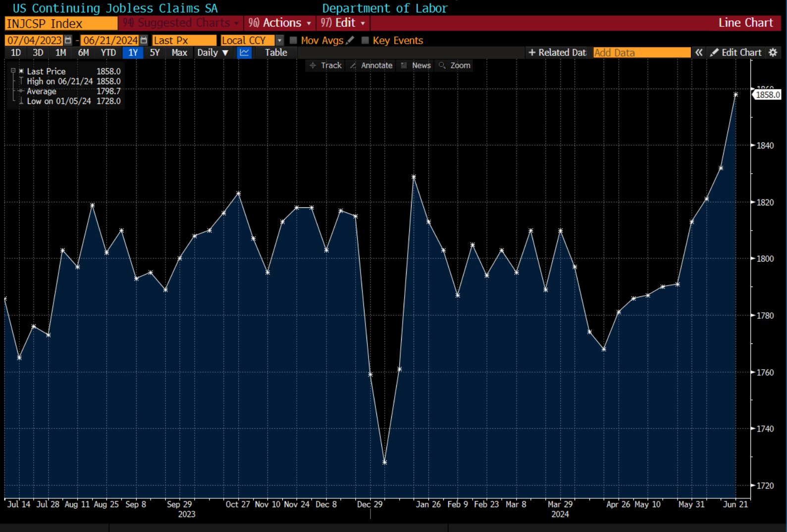Viewport: 787px width, 532px height.
Task: Collapse the Last Price legend box
Action: [x=13, y=71]
